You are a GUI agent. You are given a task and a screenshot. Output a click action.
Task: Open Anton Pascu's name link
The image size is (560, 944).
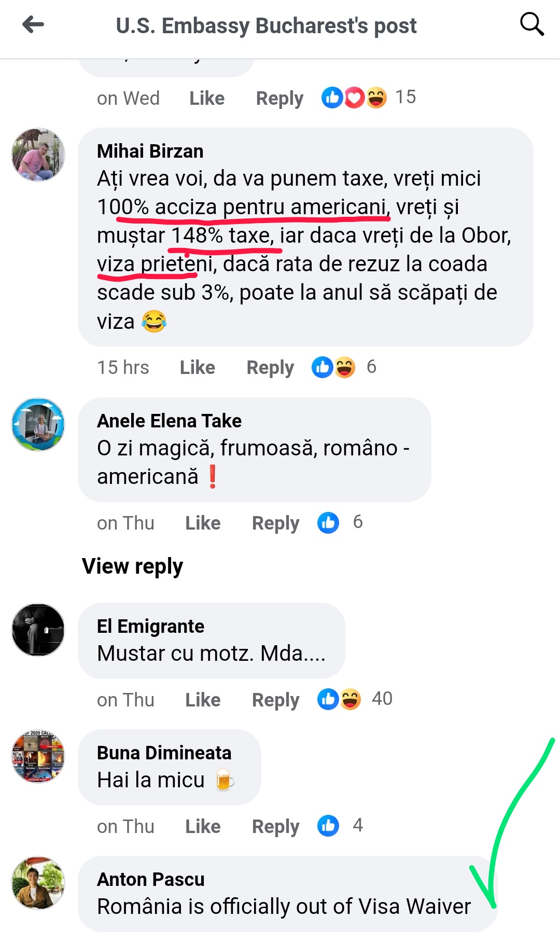click(151, 880)
